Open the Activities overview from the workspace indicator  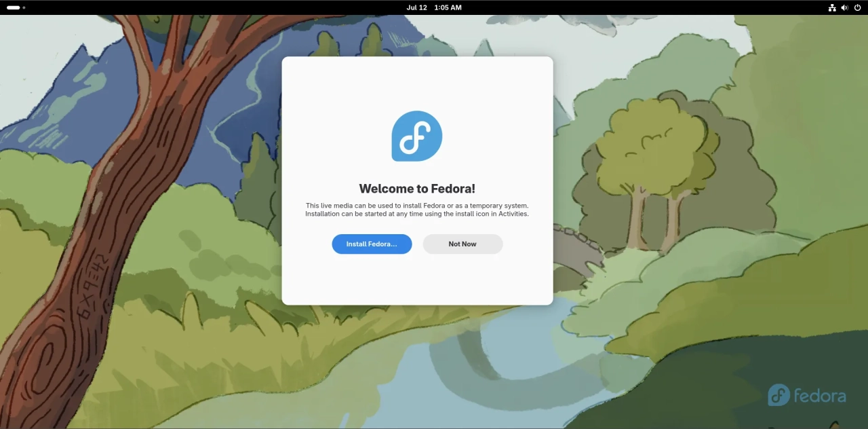(16, 7)
